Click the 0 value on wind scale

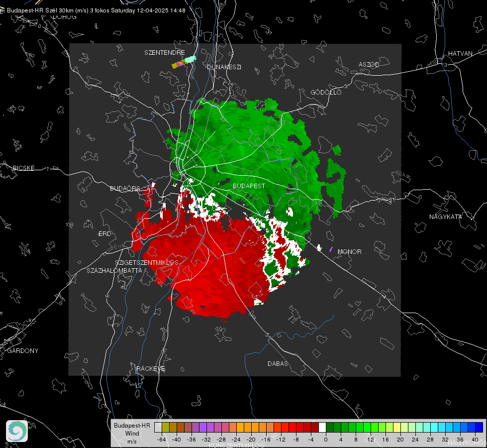tap(325, 440)
